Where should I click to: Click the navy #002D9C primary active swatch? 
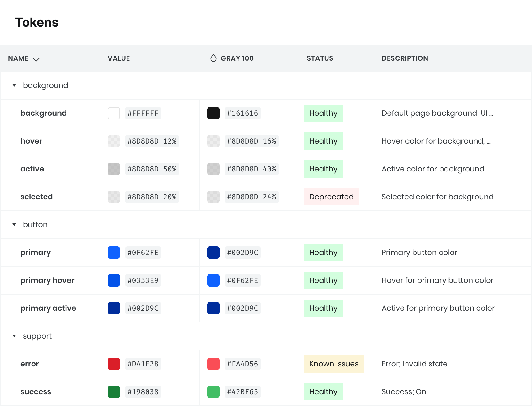point(114,308)
